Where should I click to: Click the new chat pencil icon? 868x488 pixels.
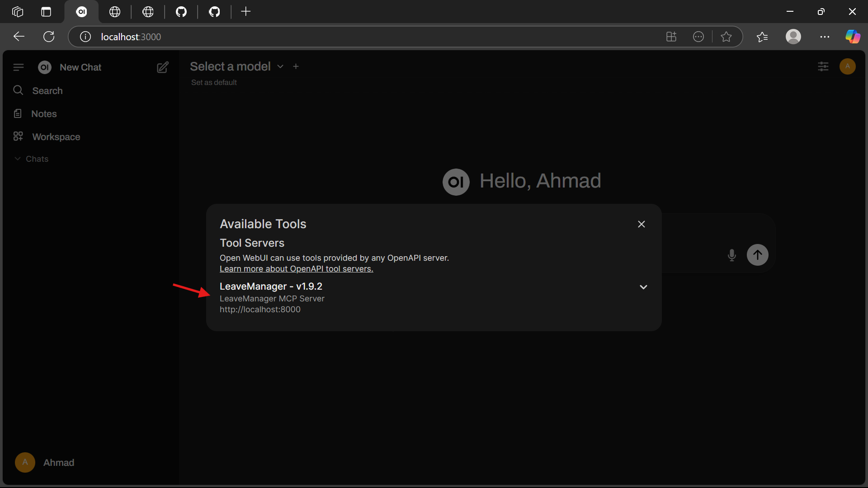[x=163, y=67]
